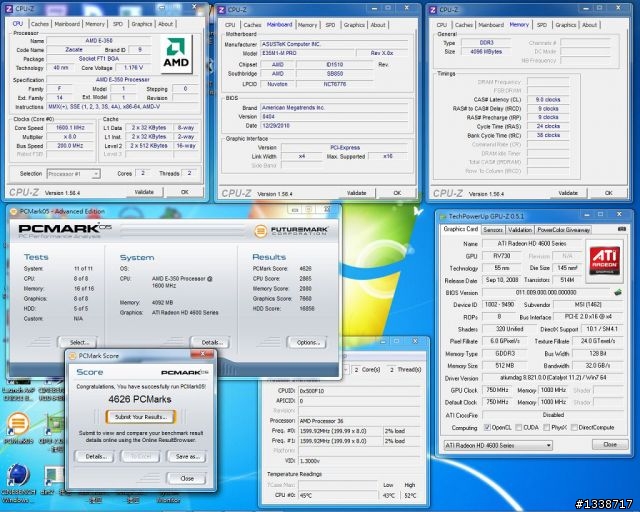
Task: Select the Graphics Card tab in GPU-Z
Action: (x=460, y=229)
